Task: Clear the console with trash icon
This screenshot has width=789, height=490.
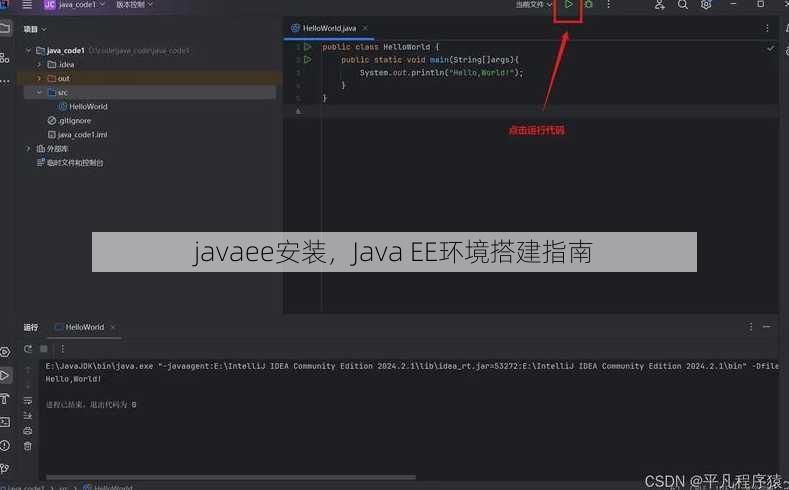Action: pos(28,446)
